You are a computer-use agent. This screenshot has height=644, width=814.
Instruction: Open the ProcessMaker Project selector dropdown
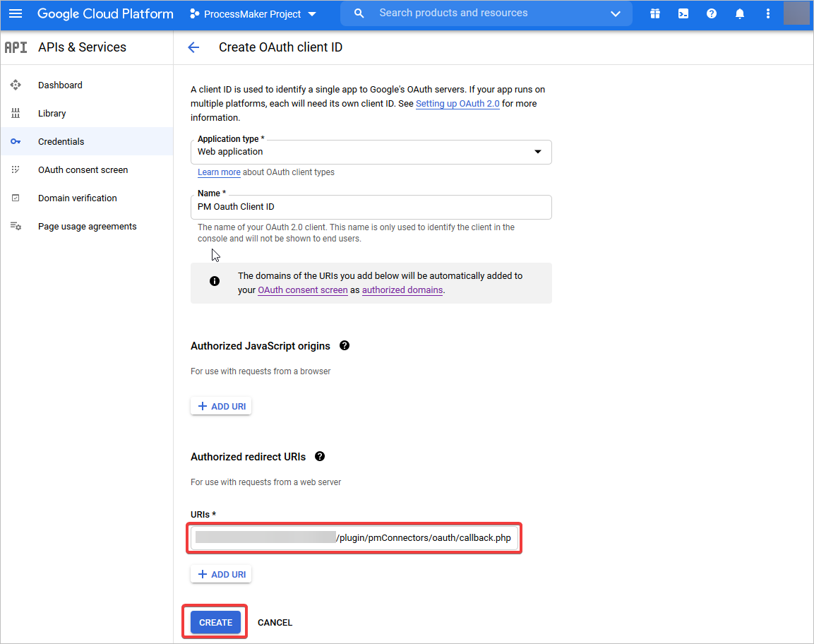tap(253, 14)
